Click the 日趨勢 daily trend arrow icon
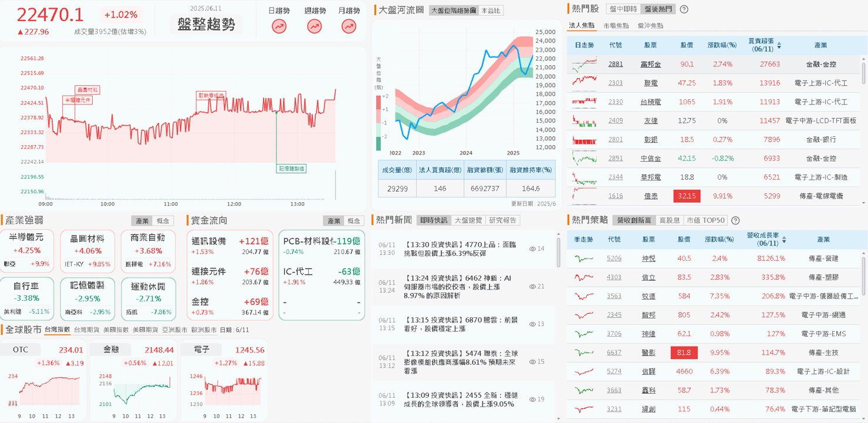This screenshot has height=423, width=868. point(279,26)
